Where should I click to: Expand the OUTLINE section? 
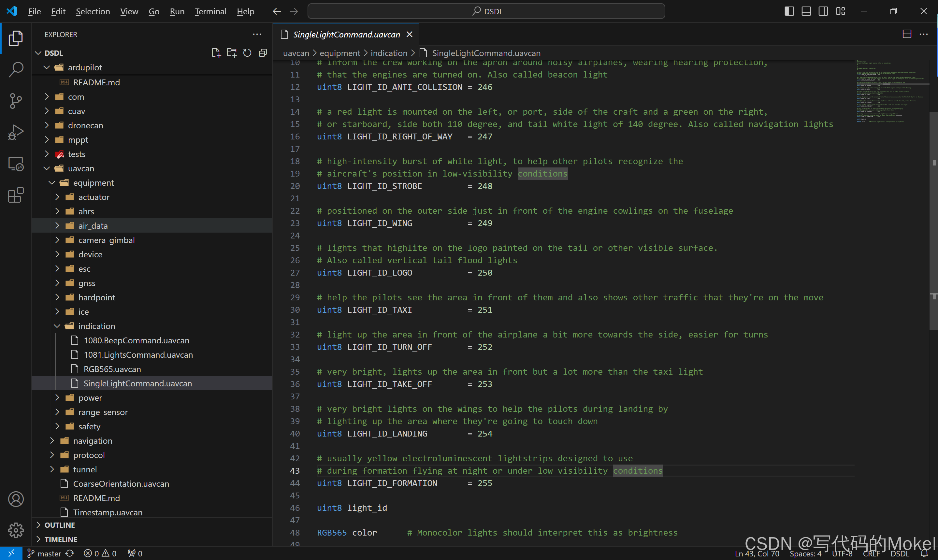[60, 525]
